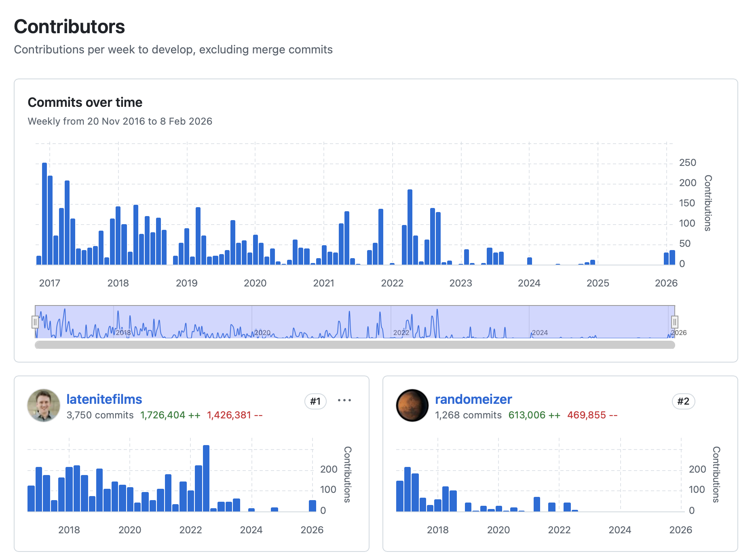Viewport: 756px width, 560px height.
Task: Click latenitefilms profile avatar
Action: (44, 405)
